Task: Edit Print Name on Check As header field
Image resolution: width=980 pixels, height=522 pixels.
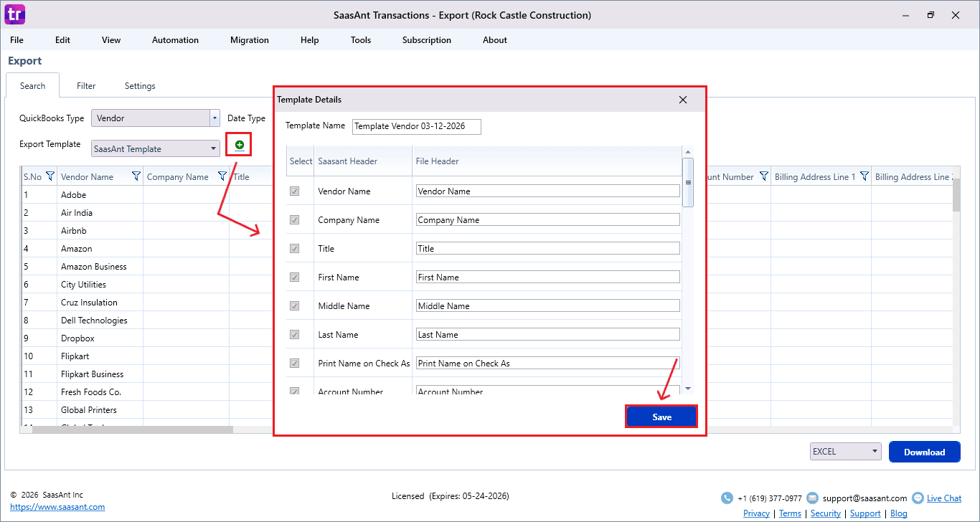Action: tap(548, 364)
